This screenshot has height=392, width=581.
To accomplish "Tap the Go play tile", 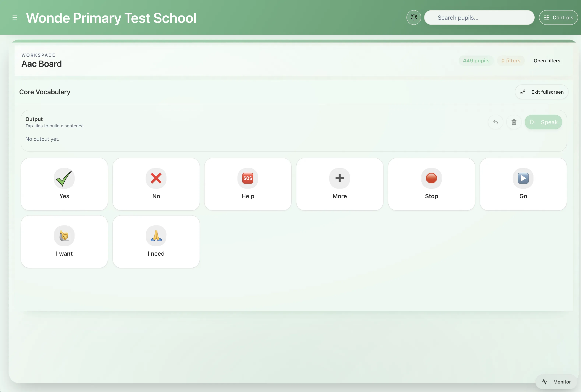I will (x=523, y=184).
